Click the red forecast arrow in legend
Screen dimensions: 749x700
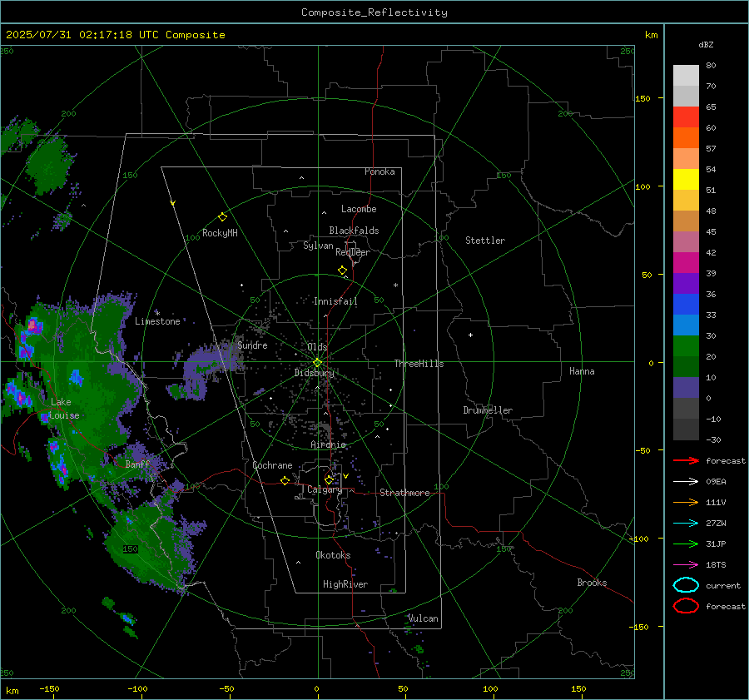(x=686, y=460)
